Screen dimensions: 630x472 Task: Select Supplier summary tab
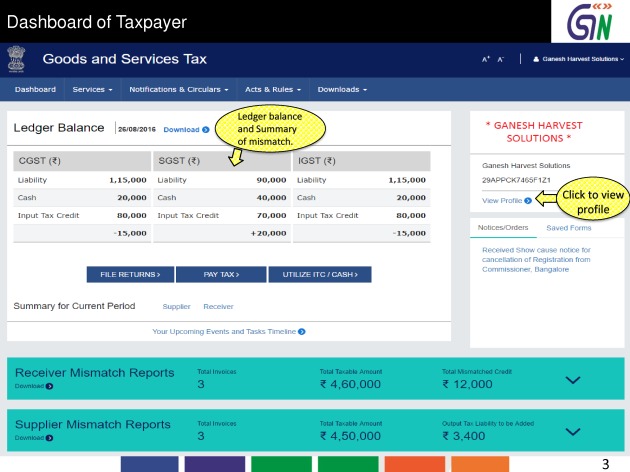click(176, 306)
